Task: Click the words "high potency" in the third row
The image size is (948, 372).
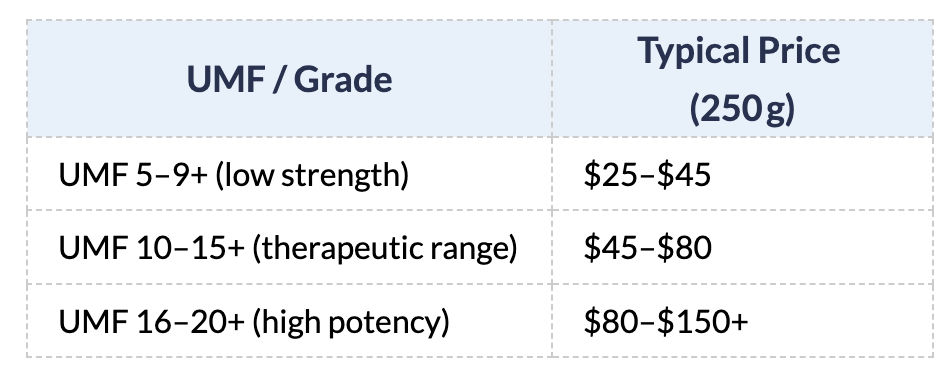Action: coord(351,322)
